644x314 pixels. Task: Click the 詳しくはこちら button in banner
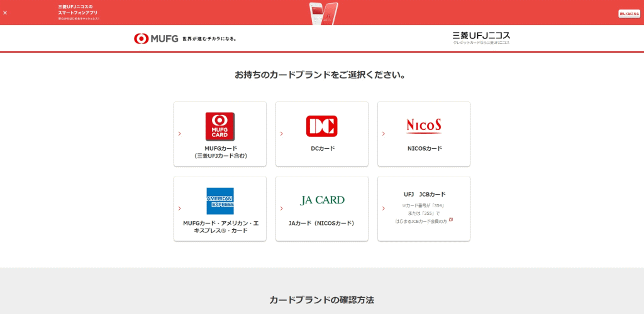(x=629, y=14)
